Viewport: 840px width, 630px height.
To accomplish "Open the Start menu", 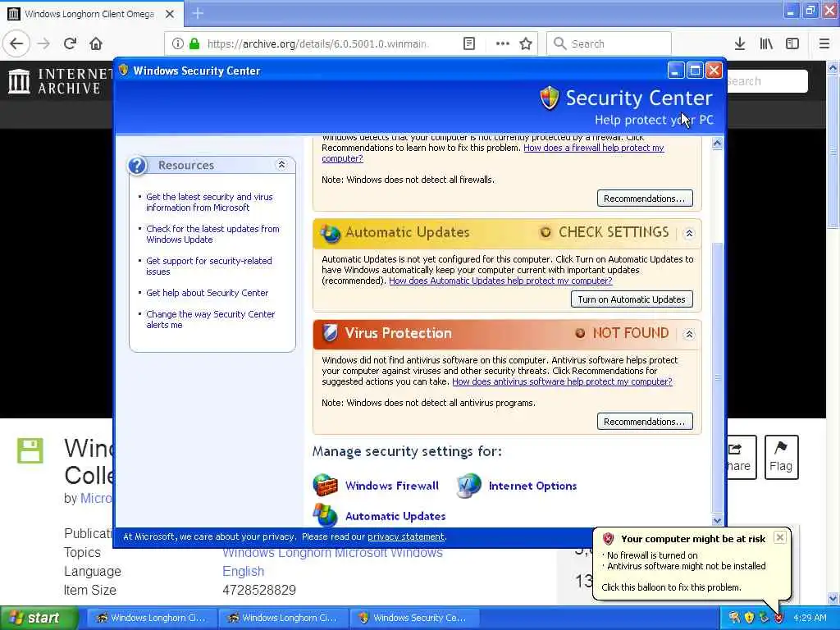I will click(x=39, y=618).
